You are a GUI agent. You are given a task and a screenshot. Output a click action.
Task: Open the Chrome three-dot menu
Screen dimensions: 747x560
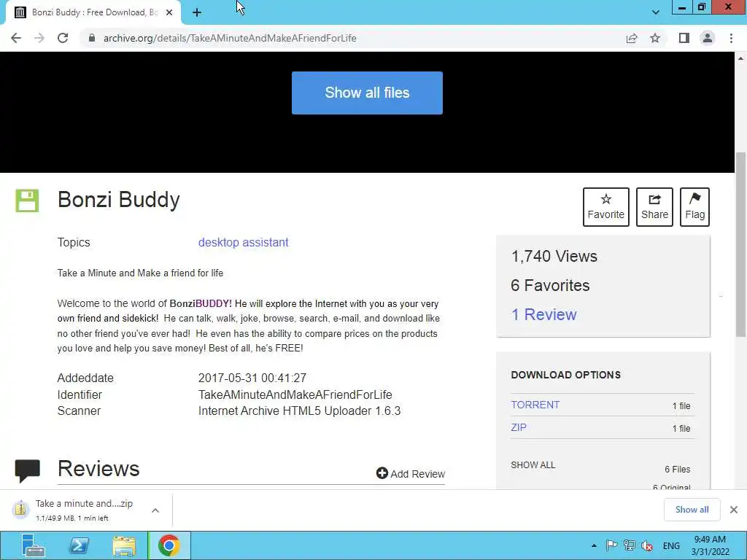(x=731, y=38)
